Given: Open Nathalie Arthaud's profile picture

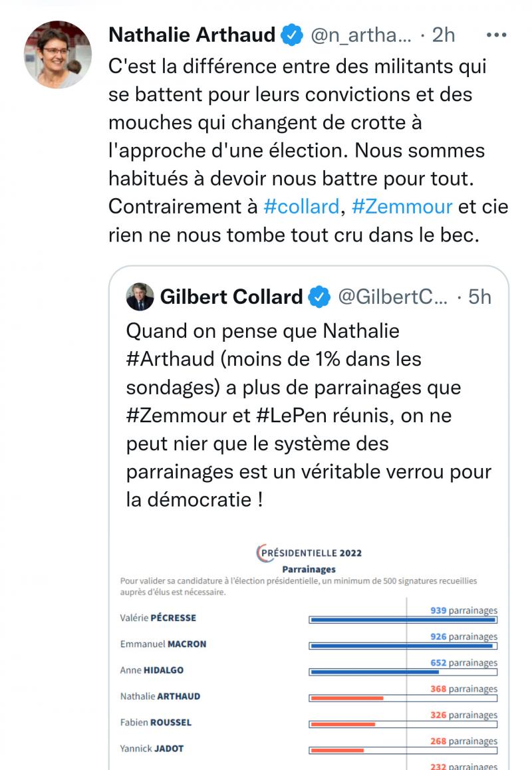Looking at the screenshot, I should pos(58,55).
